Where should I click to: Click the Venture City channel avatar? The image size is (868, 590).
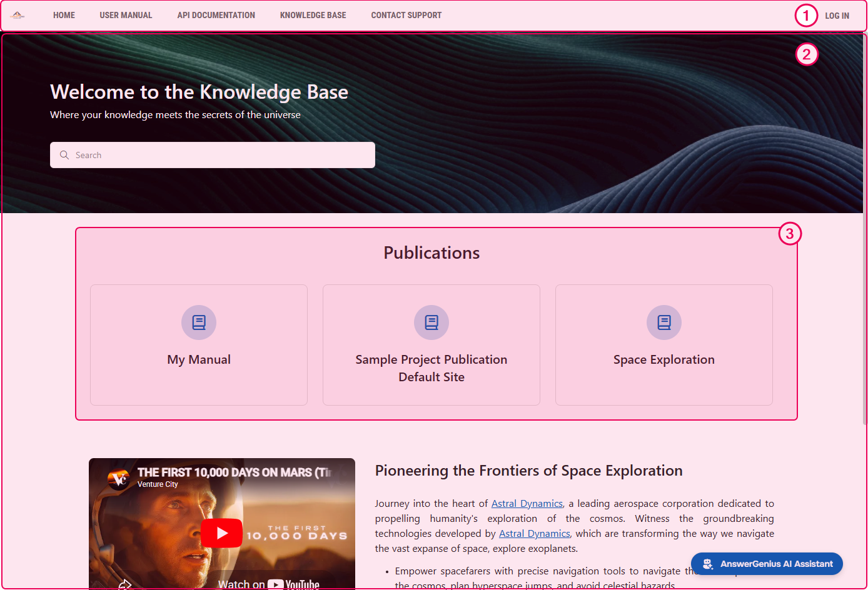pyautogui.click(x=119, y=479)
